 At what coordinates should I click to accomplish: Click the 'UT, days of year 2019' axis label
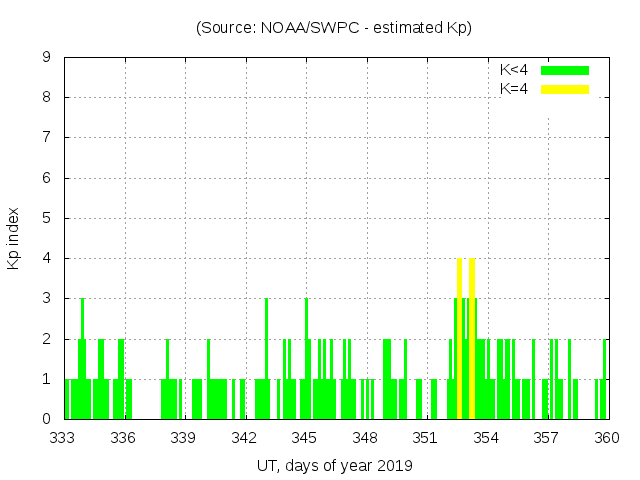(x=334, y=465)
